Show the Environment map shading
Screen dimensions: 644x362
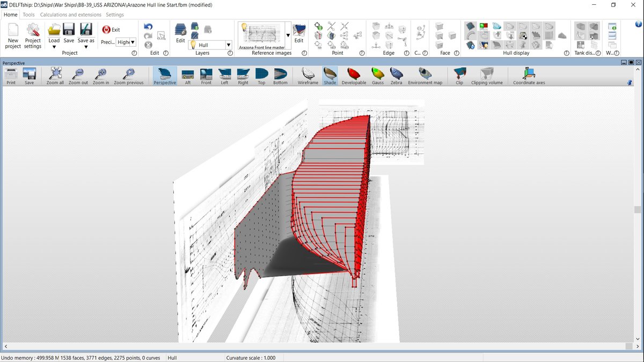coord(425,76)
